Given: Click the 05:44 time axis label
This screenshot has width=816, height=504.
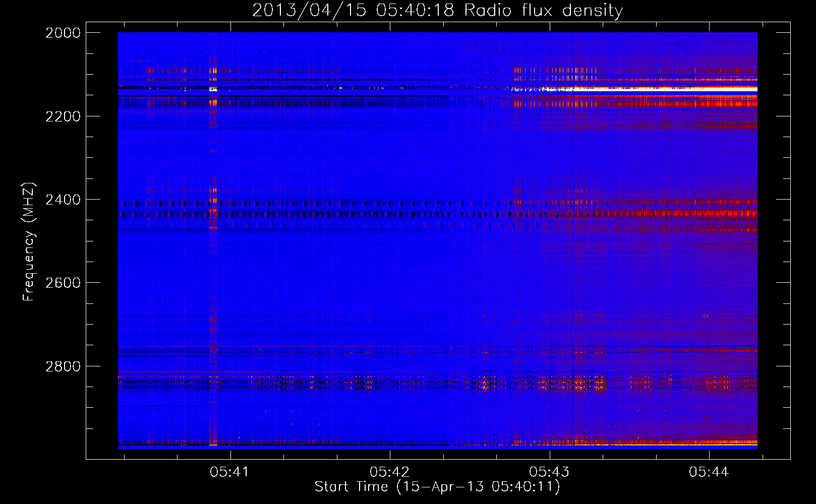Looking at the screenshot, I should pos(709,472).
